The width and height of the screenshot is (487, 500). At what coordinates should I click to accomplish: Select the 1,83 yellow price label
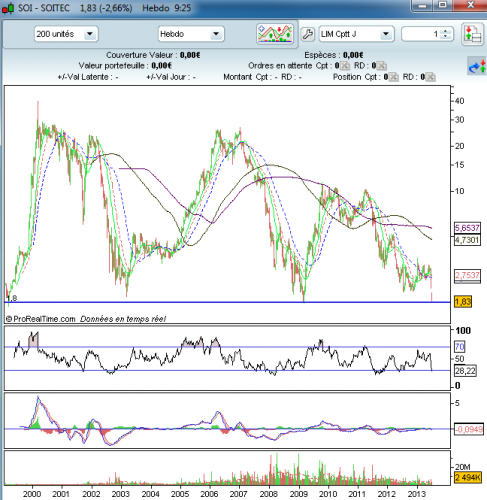463,302
